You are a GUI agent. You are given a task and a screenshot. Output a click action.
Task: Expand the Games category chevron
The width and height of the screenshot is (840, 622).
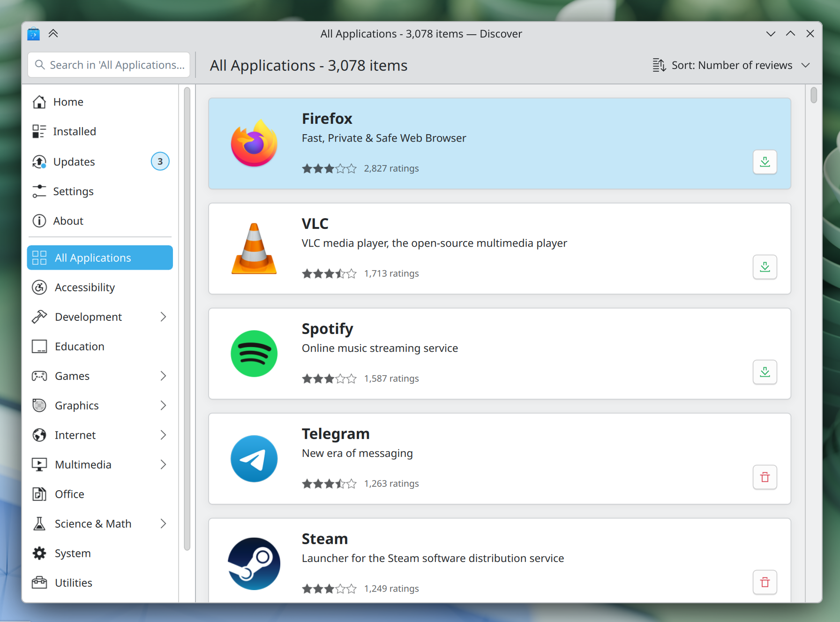163,376
